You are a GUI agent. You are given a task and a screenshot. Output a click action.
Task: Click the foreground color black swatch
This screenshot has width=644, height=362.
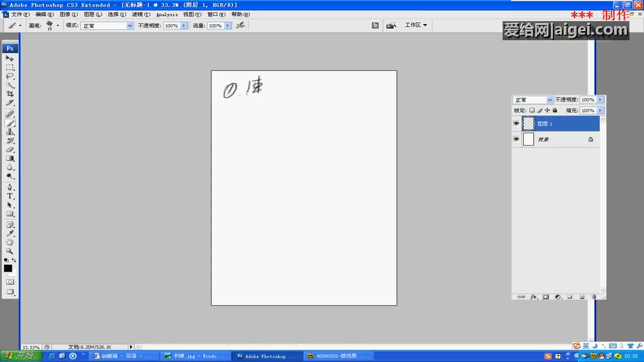[8, 268]
